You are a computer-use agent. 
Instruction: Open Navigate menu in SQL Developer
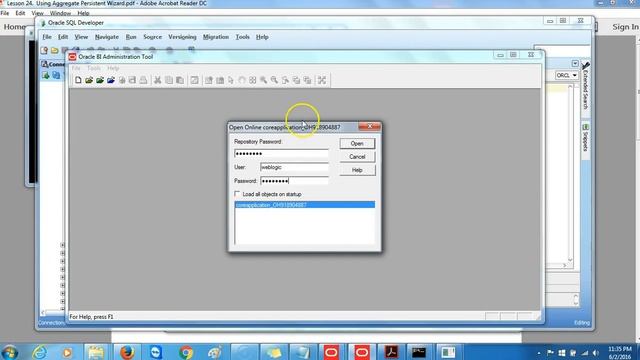[107, 37]
